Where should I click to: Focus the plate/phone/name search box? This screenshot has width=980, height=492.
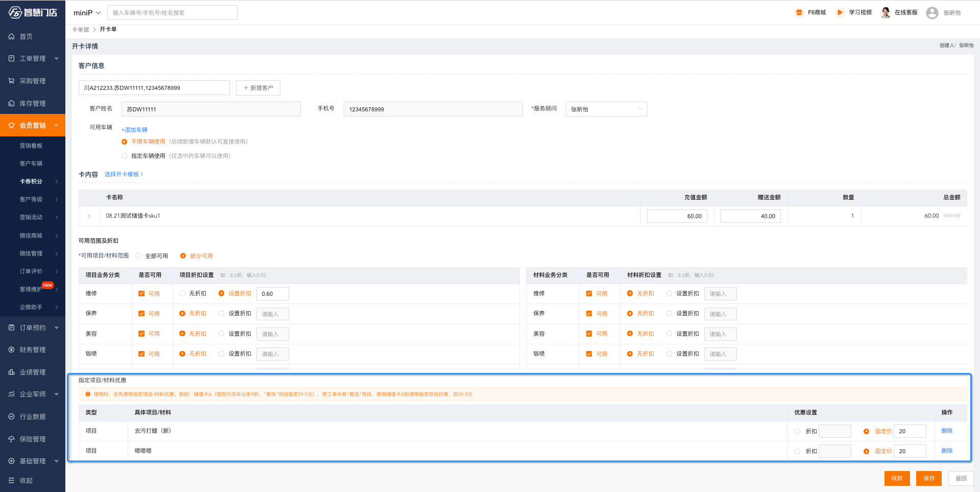(172, 13)
